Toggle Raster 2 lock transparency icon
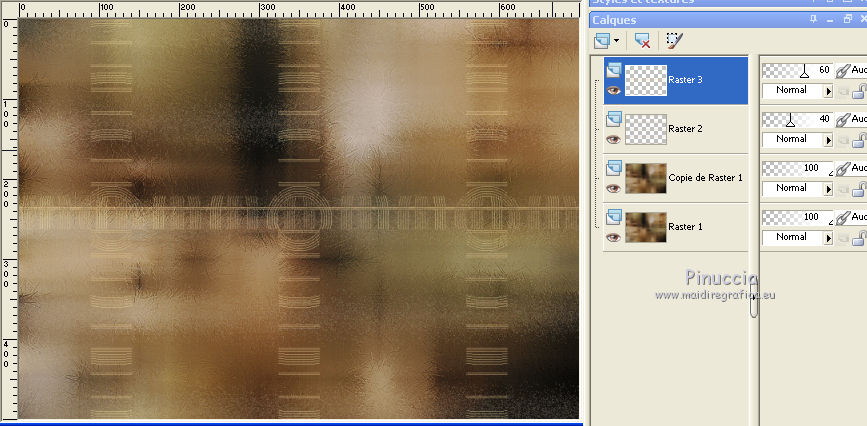This screenshot has width=867, height=426. 859,141
